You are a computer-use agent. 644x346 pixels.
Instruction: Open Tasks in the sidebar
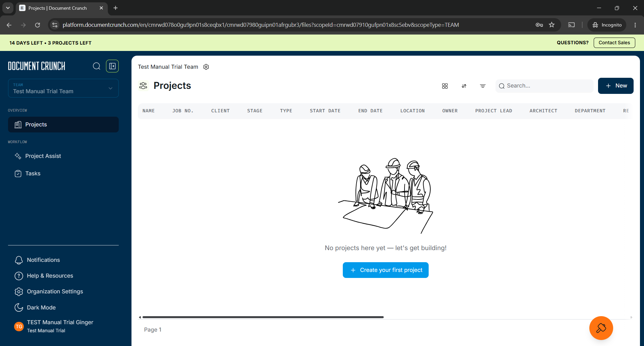tap(28, 173)
